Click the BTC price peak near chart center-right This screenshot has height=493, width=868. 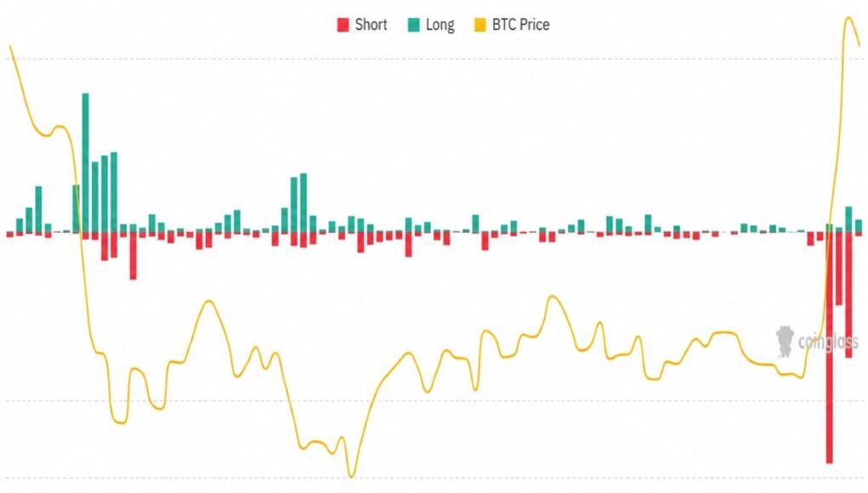point(552,298)
